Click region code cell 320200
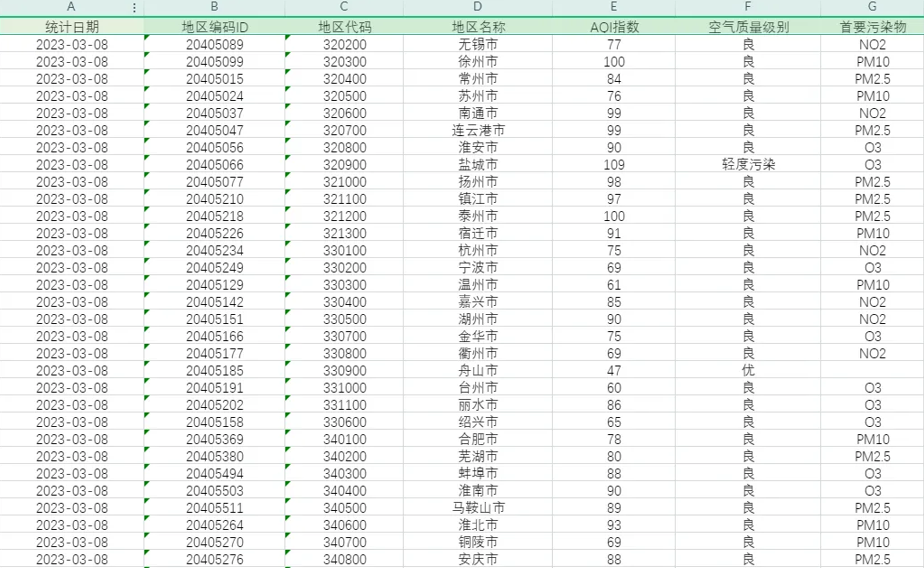The width and height of the screenshot is (924, 568). (344, 44)
